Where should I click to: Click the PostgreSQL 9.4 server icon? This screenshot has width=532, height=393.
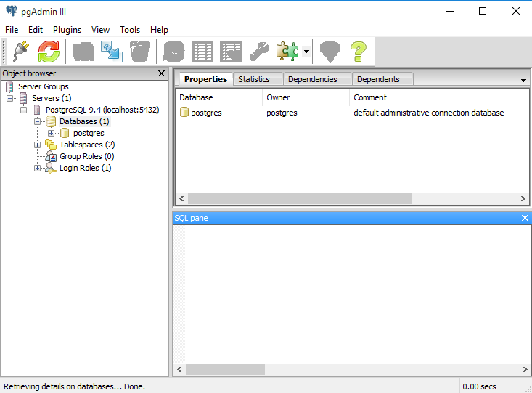(37, 110)
